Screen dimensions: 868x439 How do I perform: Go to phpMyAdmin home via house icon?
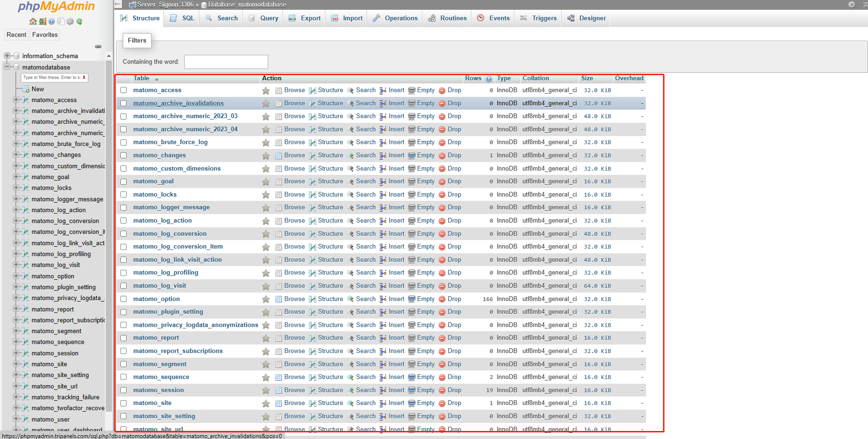coord(33,21)
